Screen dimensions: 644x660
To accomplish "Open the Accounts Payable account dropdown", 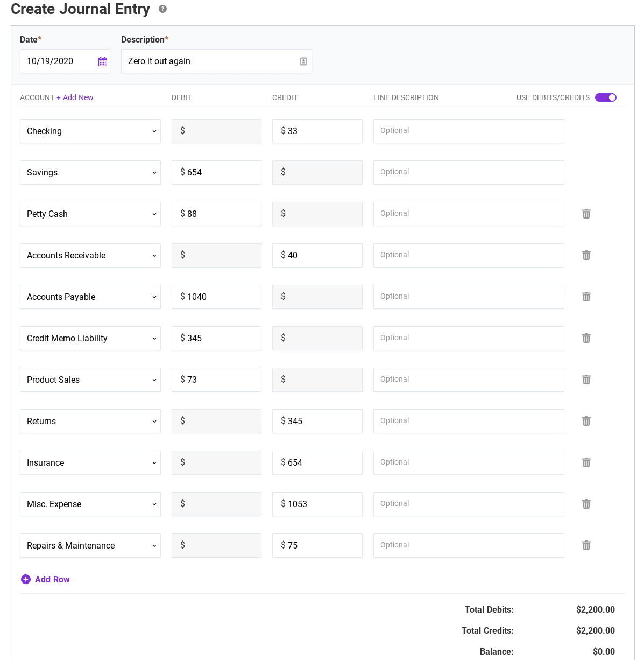I will pyautogui.click(x=90, y=297).
